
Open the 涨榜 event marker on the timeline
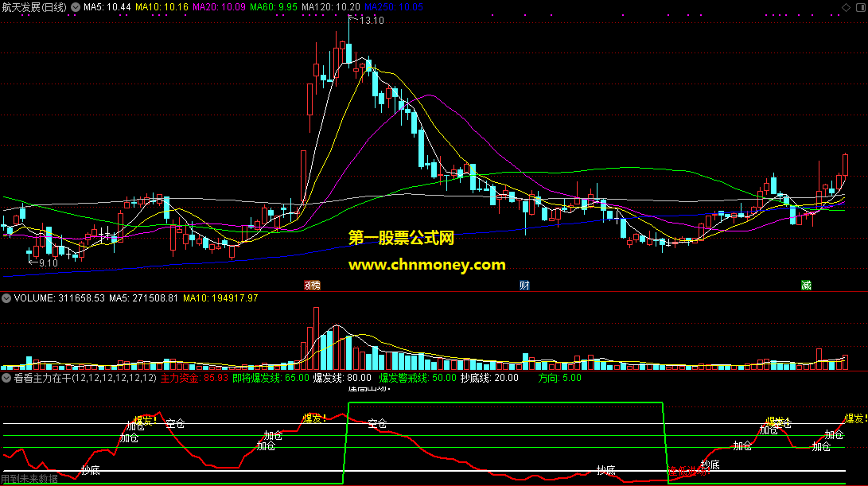[x=312, y=285]
